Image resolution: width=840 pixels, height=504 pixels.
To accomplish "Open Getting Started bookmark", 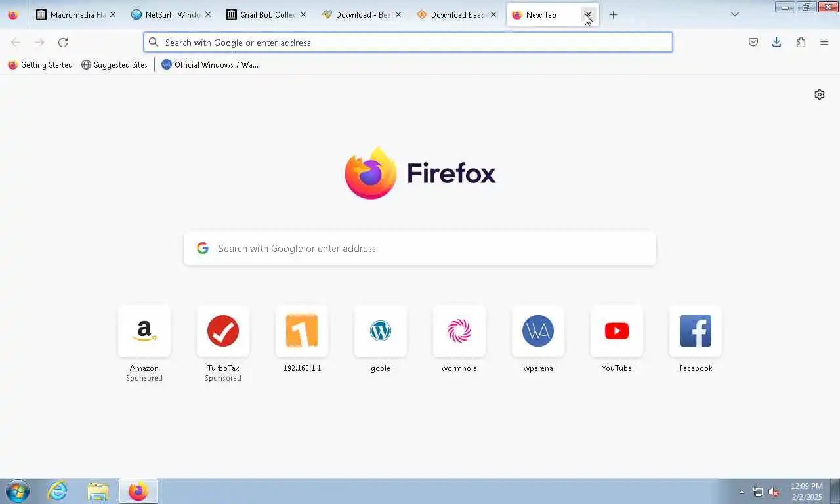I will [x=40, y=65].
